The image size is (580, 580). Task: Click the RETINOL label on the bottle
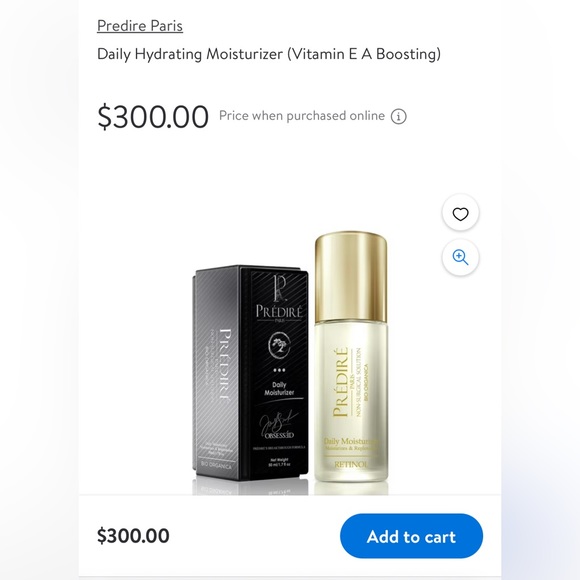tap(351, 465)
